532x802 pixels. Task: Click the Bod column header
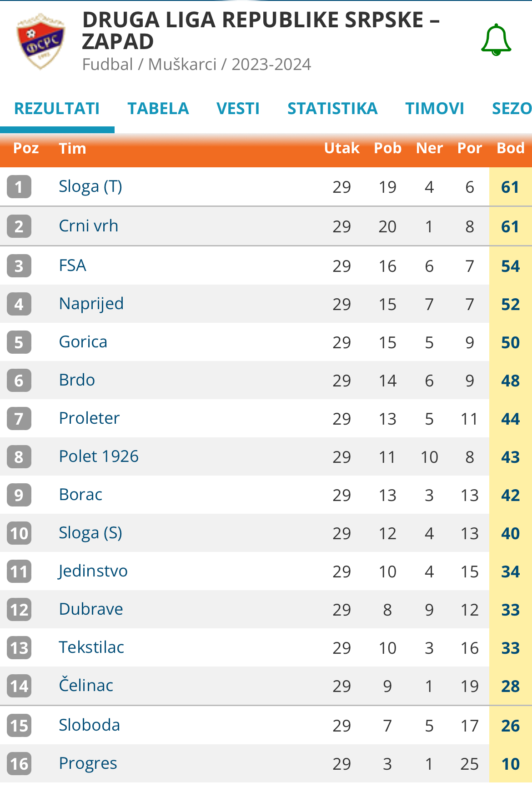(511, 148)
